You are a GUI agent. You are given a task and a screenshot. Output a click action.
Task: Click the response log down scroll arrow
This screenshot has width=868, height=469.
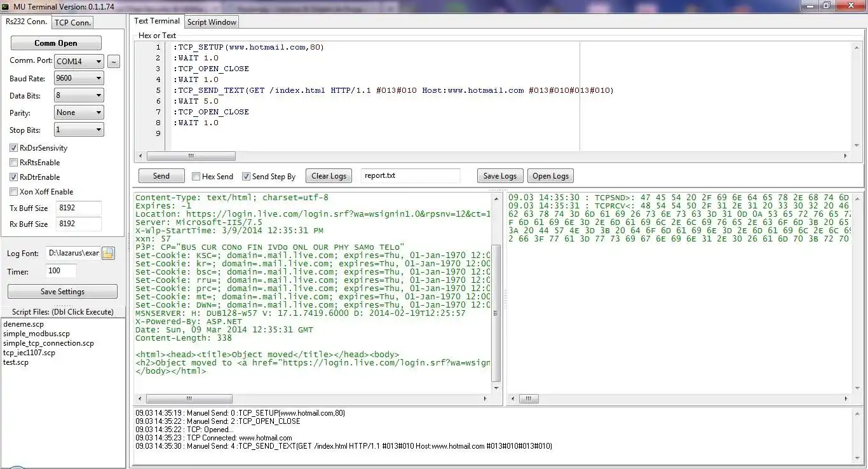click(x=496, y=387)
